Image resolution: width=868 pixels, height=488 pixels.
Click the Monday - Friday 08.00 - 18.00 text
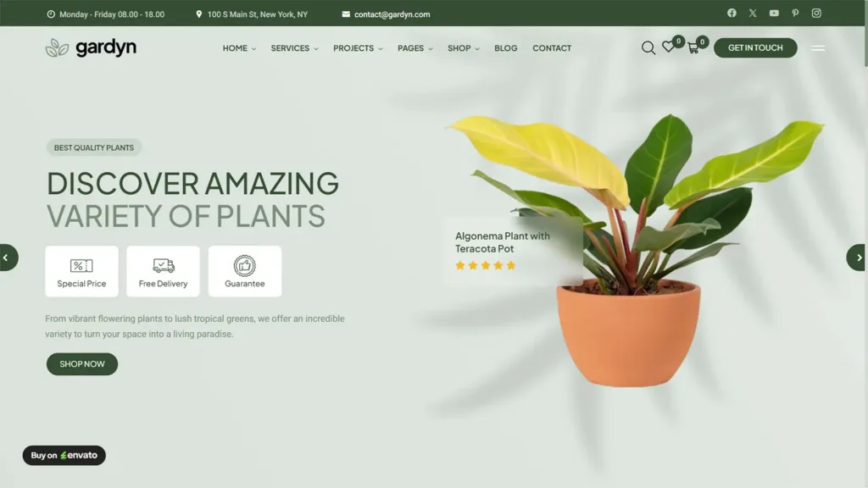(112, 14)
